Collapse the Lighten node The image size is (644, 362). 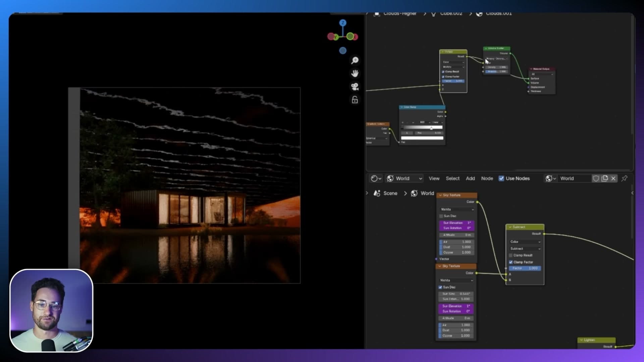581,340
